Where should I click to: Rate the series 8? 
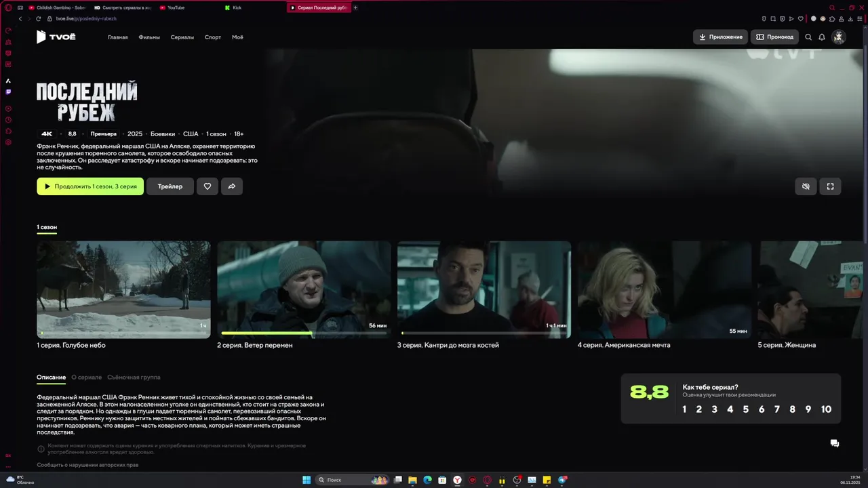tap(792, 409)
